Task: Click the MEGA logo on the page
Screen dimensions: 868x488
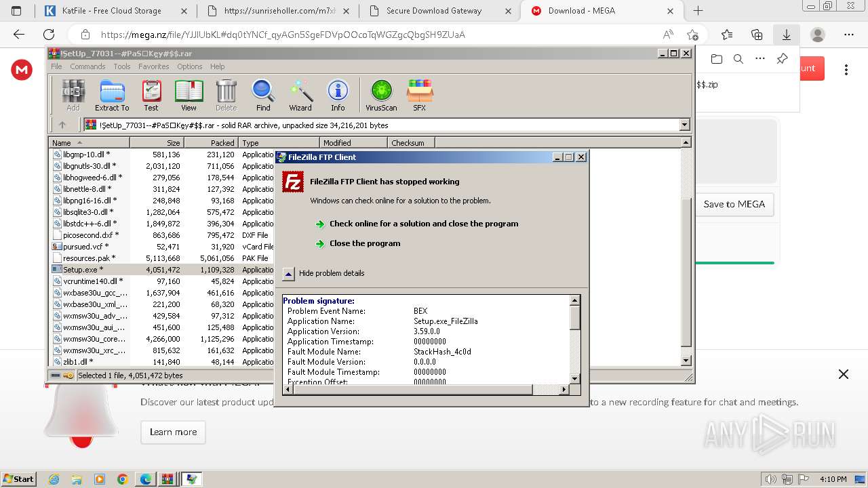Action: [22, 69]
